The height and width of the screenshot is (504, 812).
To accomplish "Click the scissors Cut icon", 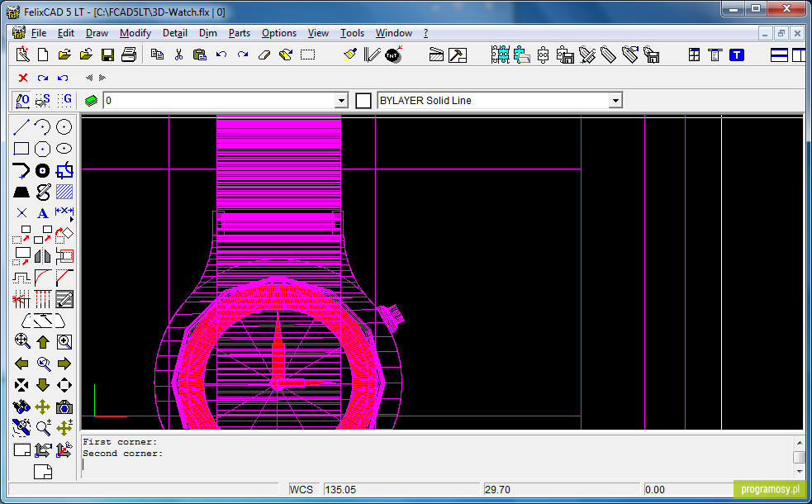I will click(178, 55).
